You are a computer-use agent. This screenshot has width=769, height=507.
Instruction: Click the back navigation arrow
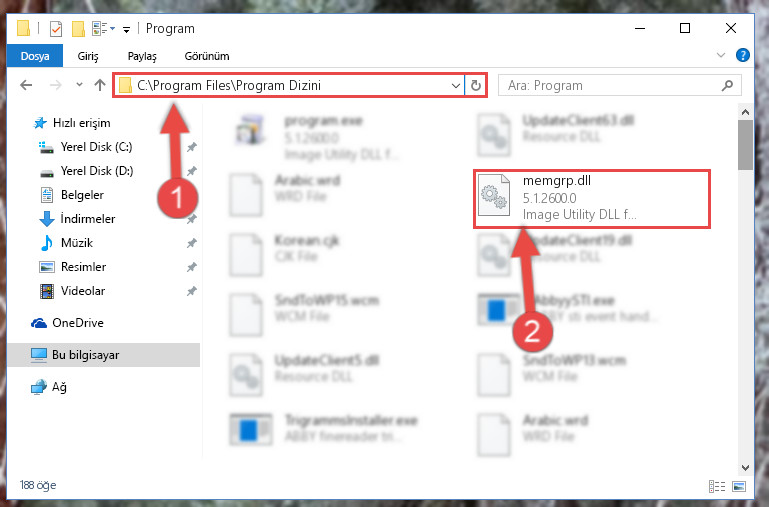(26, 85)
